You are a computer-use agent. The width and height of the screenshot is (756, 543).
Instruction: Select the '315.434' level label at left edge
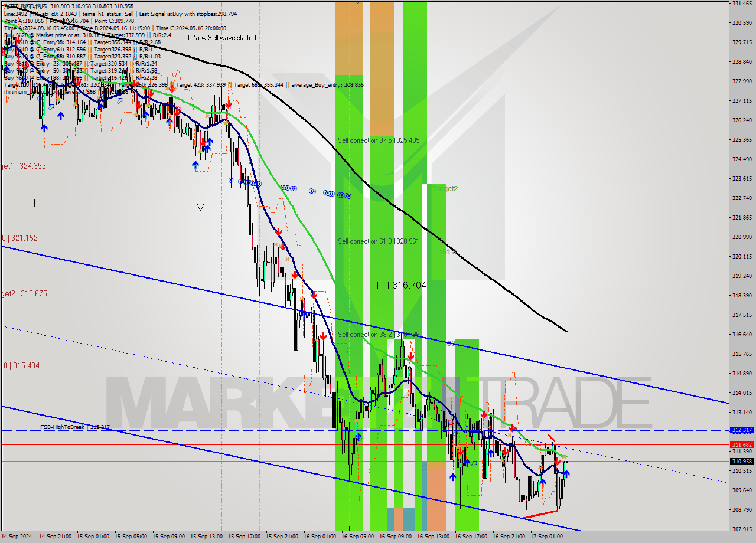click(x=20, y=366)
